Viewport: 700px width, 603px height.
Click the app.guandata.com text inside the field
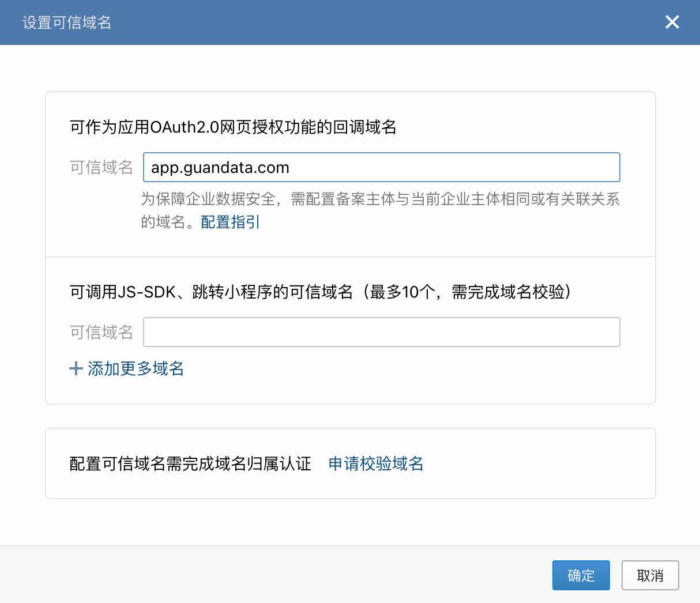pos(220,168)
